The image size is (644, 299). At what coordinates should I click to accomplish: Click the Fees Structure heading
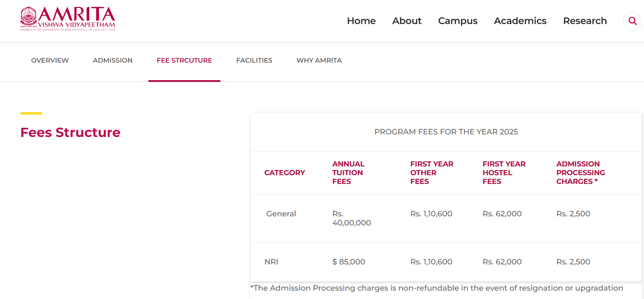(70, 133)
